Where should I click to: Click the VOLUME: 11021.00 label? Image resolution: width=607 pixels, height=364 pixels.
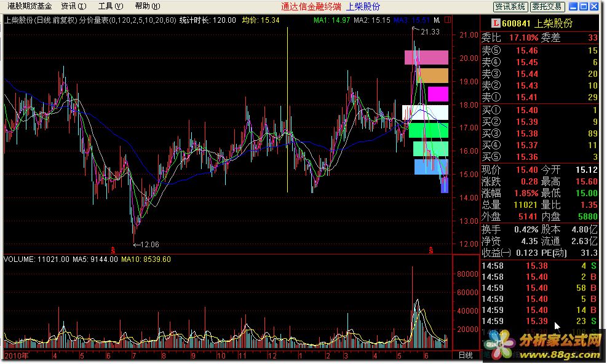pyautogui.click(x=36, y=259)
